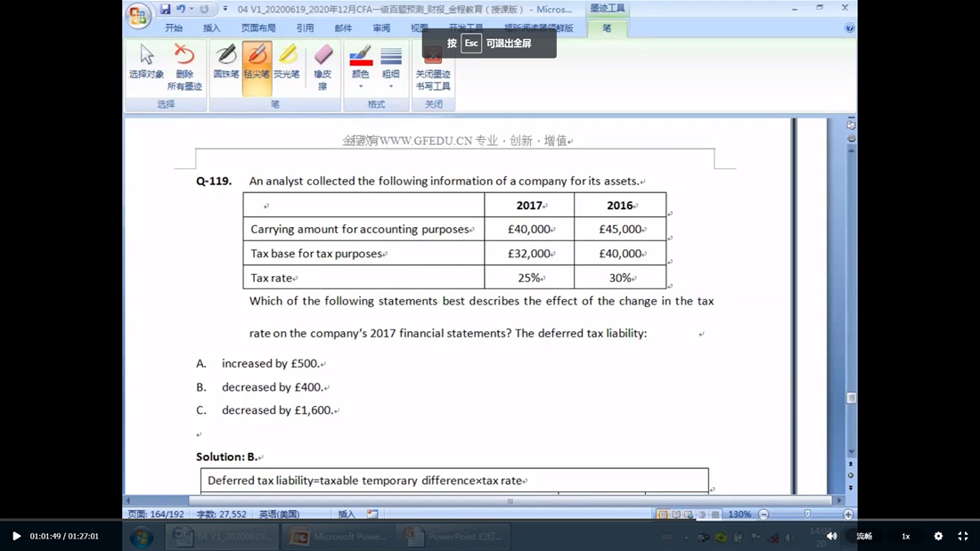Open Microsoft PowerPoint taskbar item

pos(338,537)
